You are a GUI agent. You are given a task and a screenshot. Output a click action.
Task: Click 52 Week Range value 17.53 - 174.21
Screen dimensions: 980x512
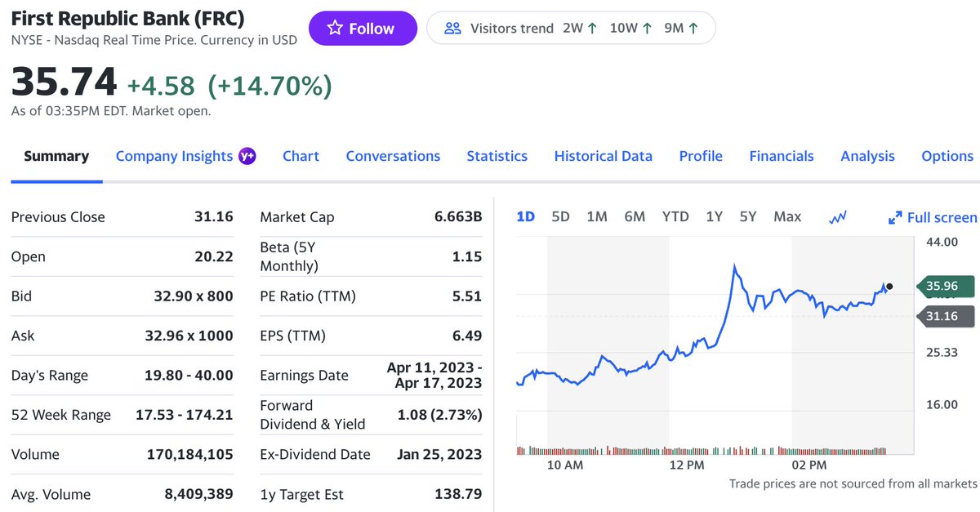[185, 415]
